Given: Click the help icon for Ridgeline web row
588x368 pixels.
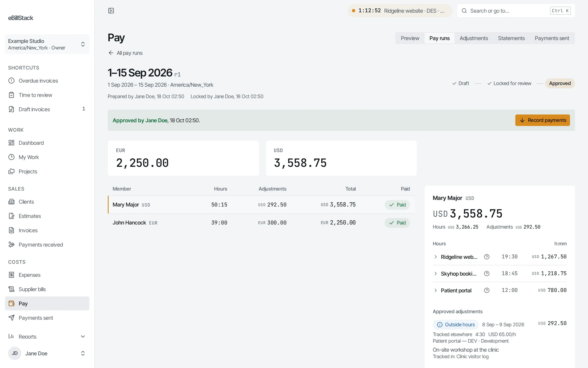Looking at the screenshot, I should point(487,257).
